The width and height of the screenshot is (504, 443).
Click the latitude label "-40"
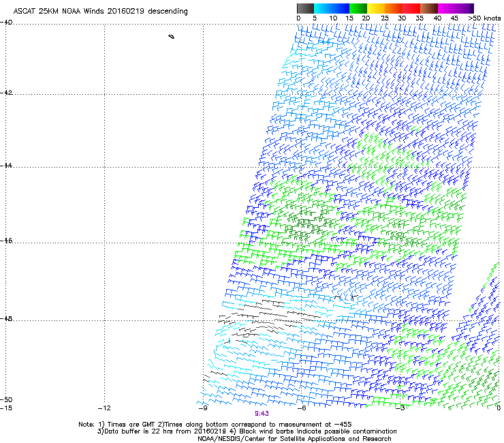coord(6,22)
